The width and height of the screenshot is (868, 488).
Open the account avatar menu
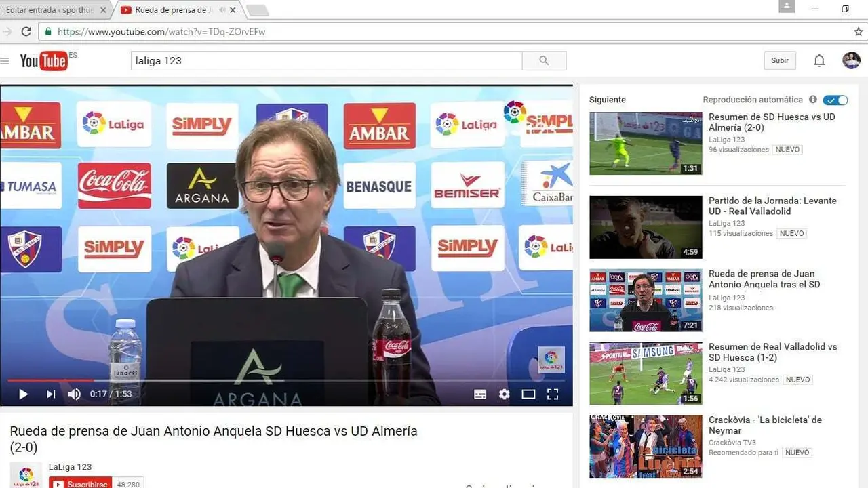851,60
